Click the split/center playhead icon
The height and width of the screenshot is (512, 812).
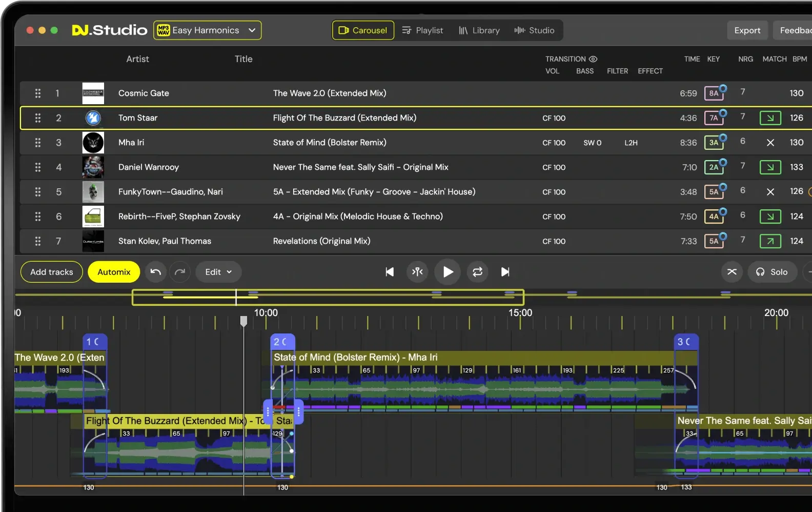tap(418, 272)
